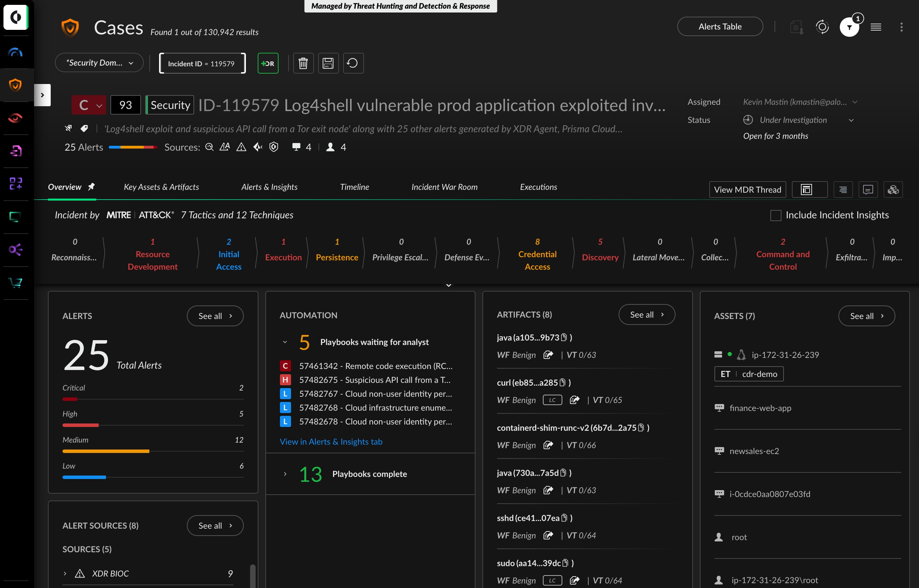Expand Playbooks waiting for analyst section
This screenshot has height=588, width=919.
[x=284, y=342]
